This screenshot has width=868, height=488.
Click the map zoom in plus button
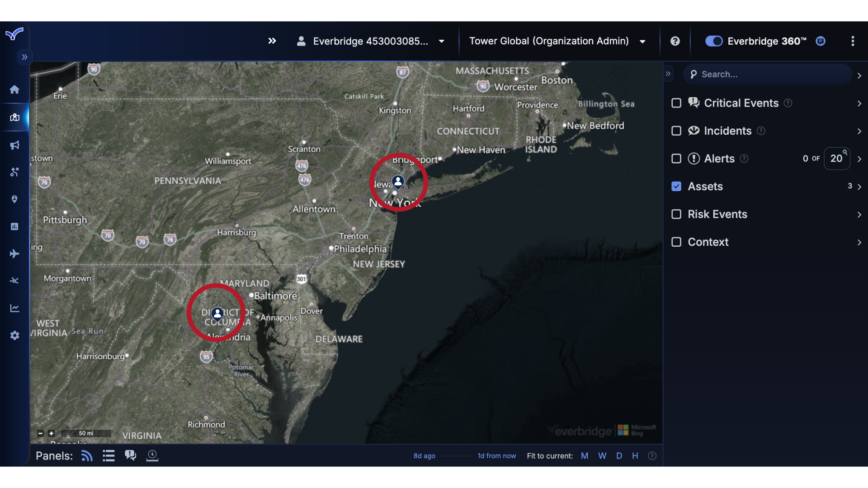click(51, 433)
